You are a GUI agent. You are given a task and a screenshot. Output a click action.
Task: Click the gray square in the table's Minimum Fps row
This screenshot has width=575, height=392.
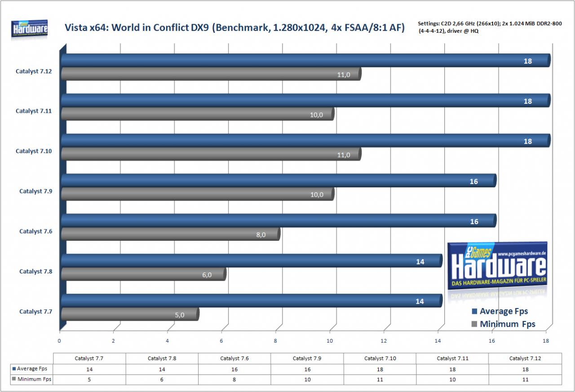14,379
